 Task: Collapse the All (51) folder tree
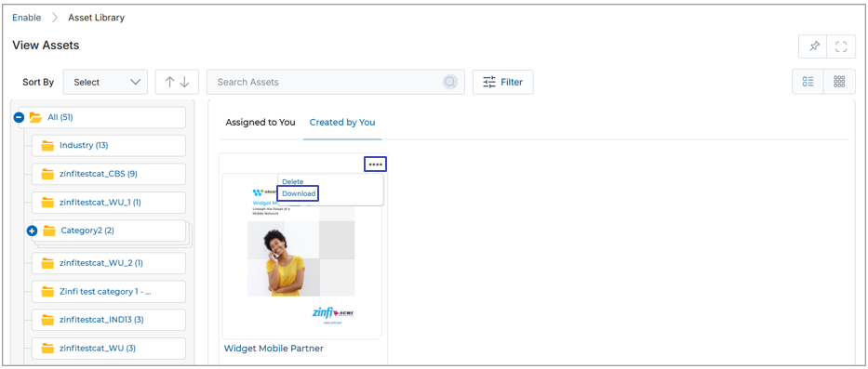[19, 117]
